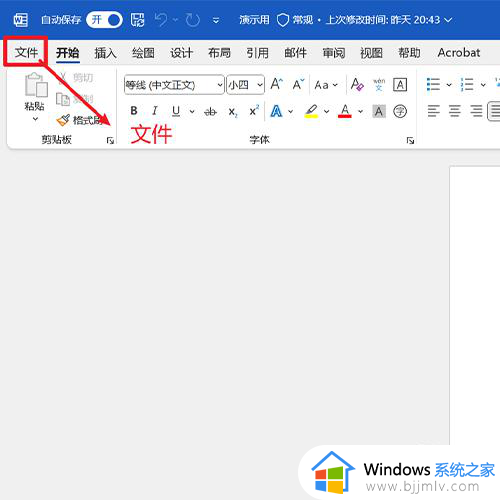Click the Enclose Characters 字 icon
500x500 pixels.
point(400,111)
